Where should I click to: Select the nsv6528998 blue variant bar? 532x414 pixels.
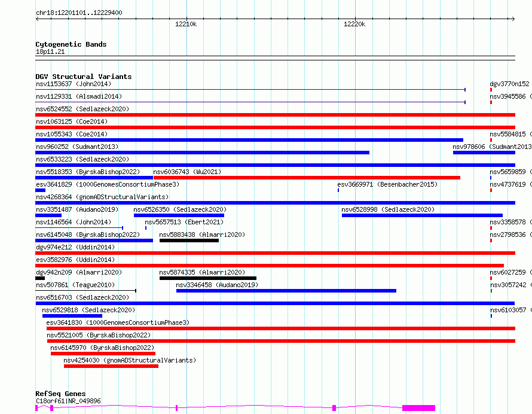coord(422,215)
